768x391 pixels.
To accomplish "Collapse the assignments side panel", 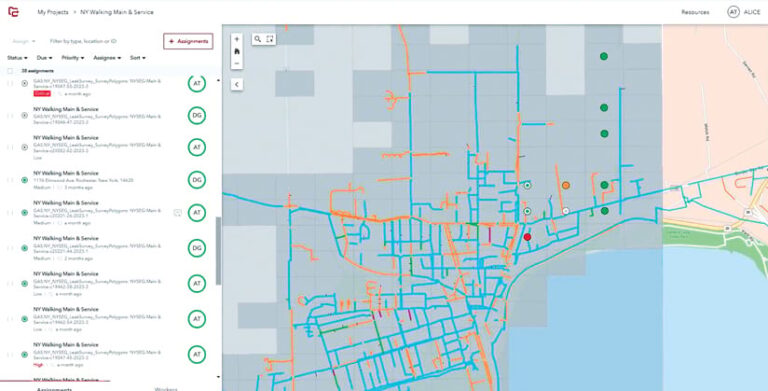I will click(x=237, y=84).
